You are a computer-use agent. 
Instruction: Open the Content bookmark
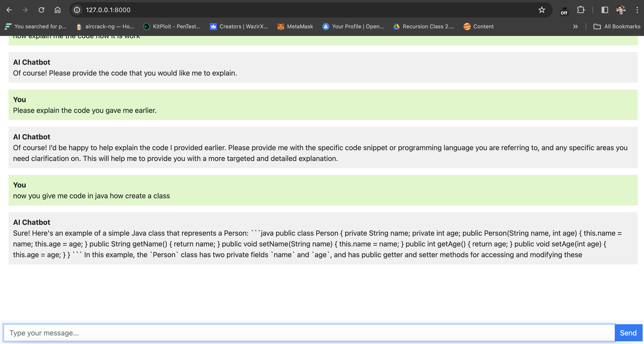pos(479,27)
